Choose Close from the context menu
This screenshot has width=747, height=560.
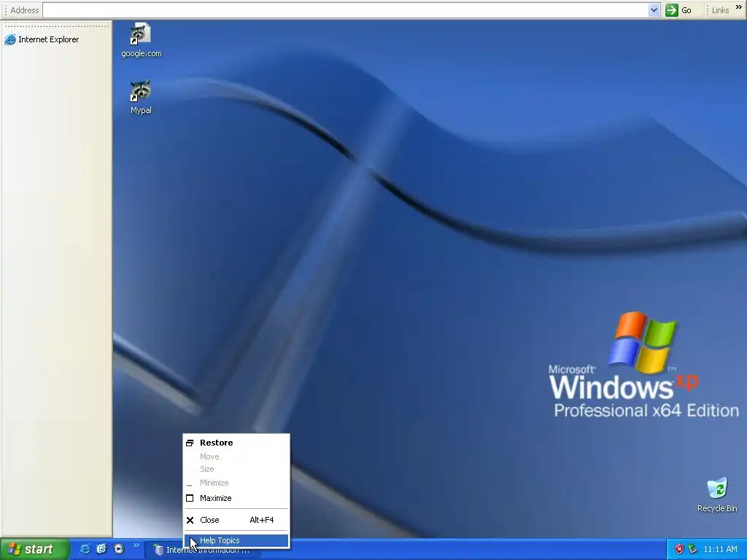pyautogui.click(x=236, y=520)
